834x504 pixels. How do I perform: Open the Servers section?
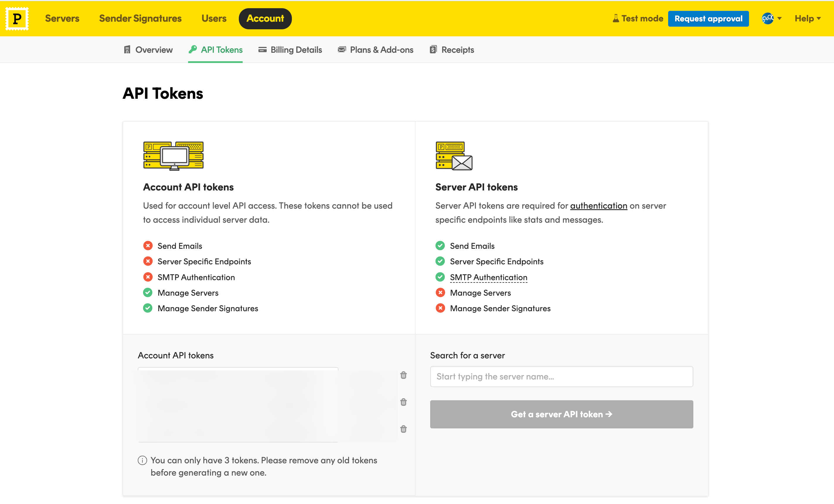tap(62, 18)
